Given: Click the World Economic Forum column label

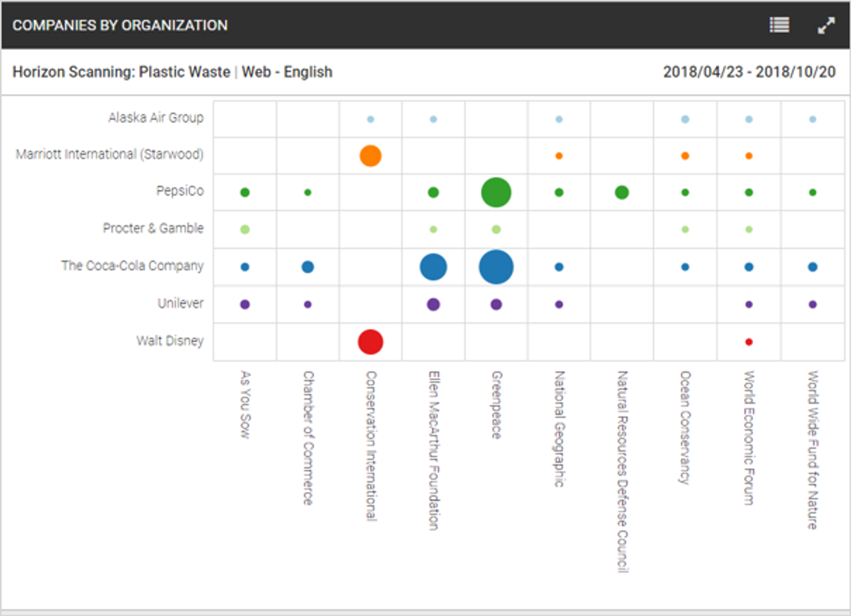Looking at the screenshot, I should click(749, 438).
